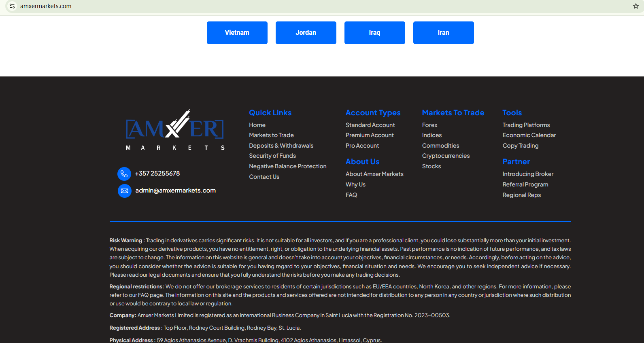
Task: Open Negative Balance Protection link
Action: (x=288, y=166)
